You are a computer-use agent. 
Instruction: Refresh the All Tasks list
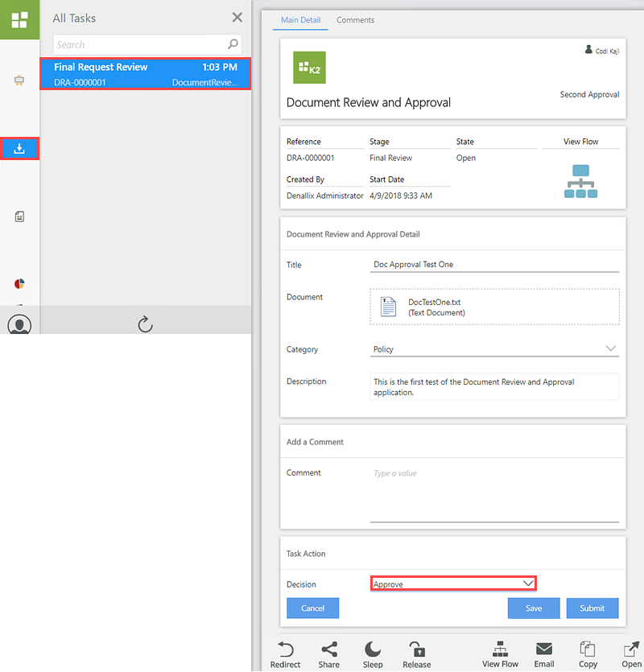[x=146, y=324]
